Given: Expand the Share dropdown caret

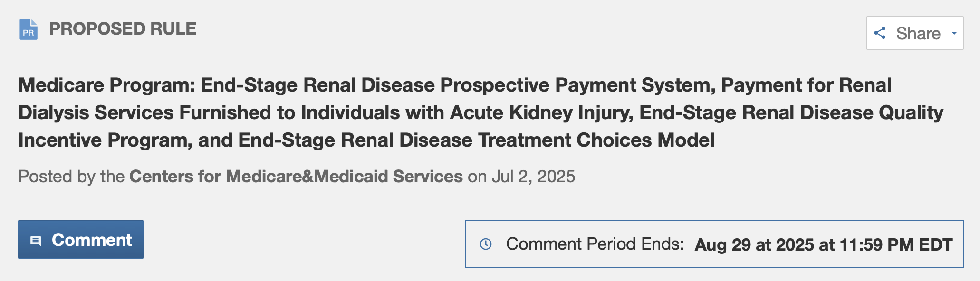Looking at the screenshot, I should 954,33.
